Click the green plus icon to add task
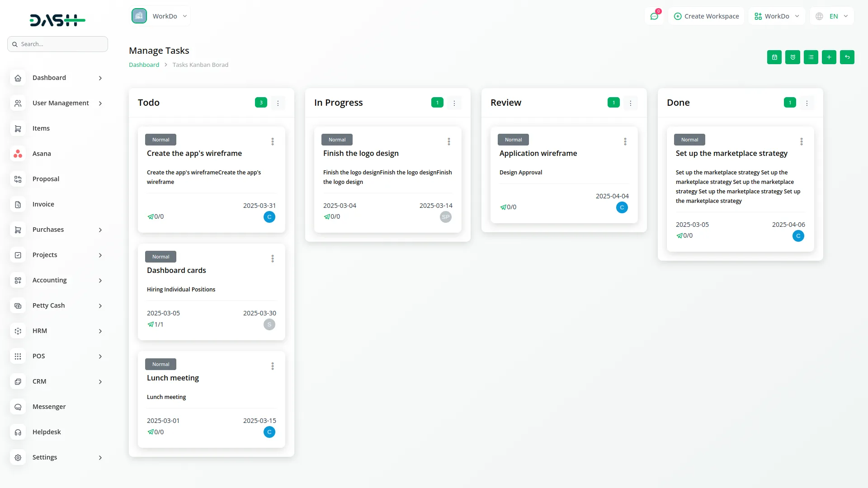The width and height of the screenshot is (868, 488). click(829, 57)
